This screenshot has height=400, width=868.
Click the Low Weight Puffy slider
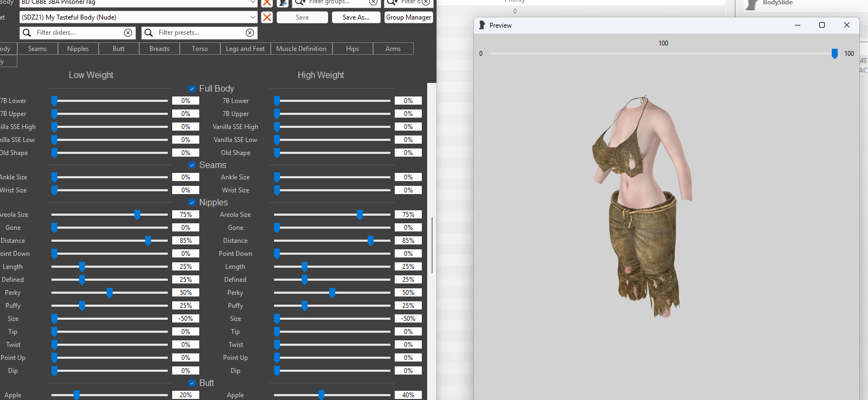110,306
